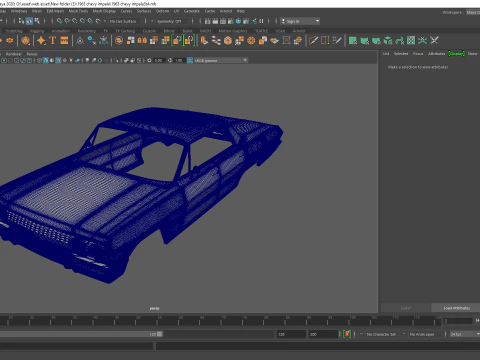Screen dimensions: 480x360
Task: Toggle the auto keyframe button
Action: click(x=347, y=334)
